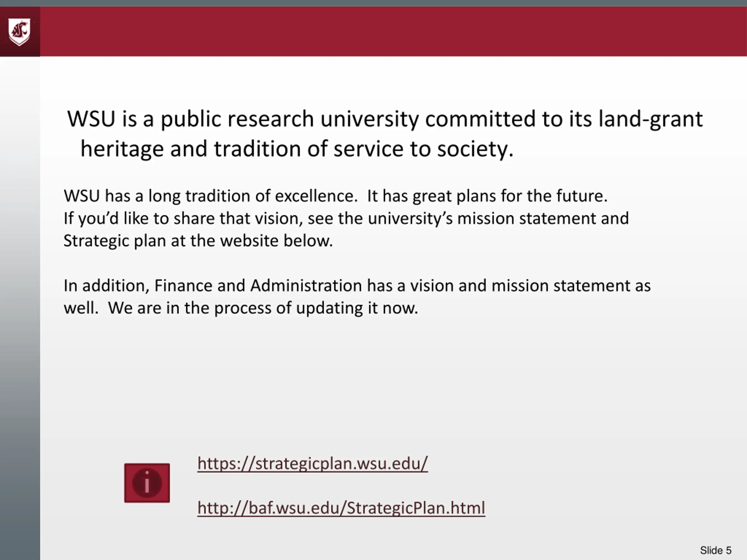Click the heading line starting 'WSU is a public research'
747x560 pixels.
click(x=385, y=119)
